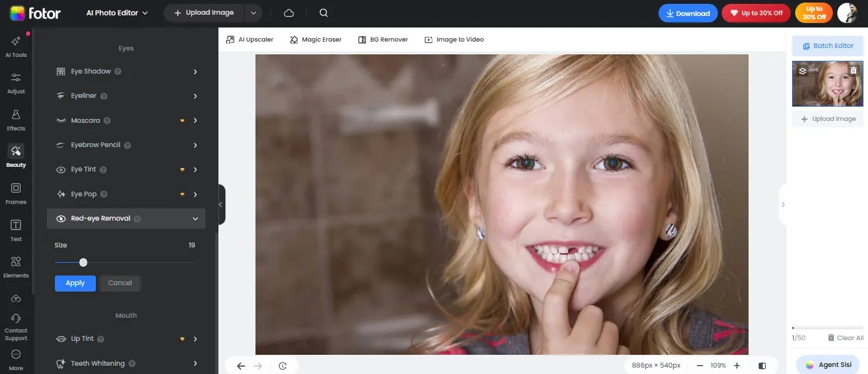Click the search magnifier icon
Viewport: 868px width, 374px height.
(x=324, y=13)
